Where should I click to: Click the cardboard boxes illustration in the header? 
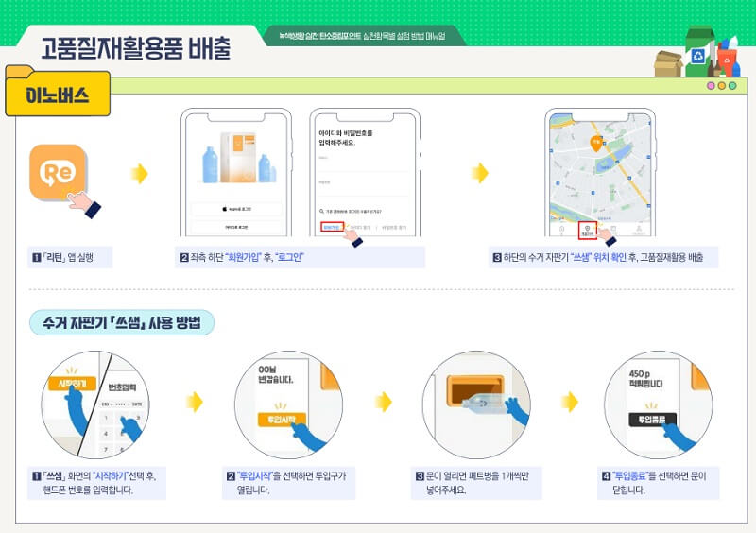coord(668,64)
